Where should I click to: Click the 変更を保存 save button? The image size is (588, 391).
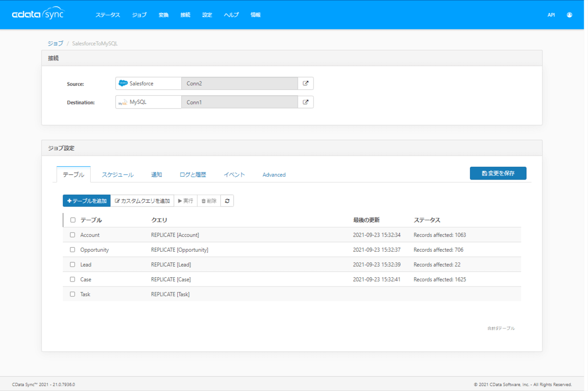498,173
